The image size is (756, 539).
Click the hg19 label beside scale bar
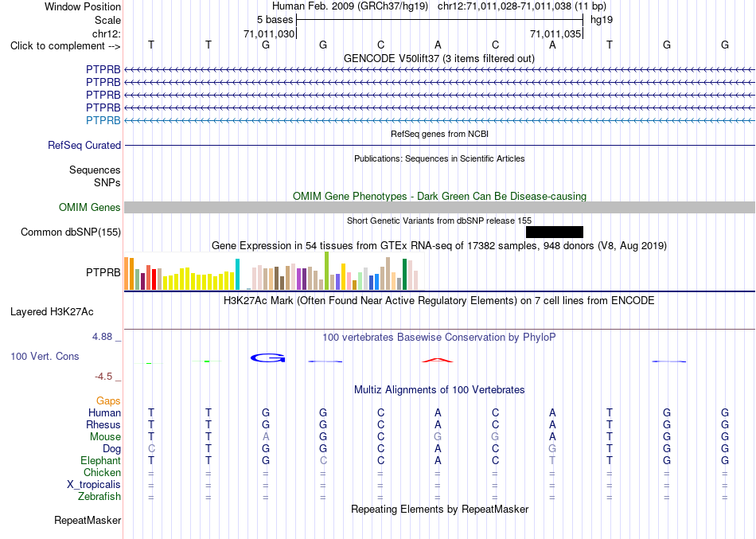pyautogui.click(x=602, y=20)
